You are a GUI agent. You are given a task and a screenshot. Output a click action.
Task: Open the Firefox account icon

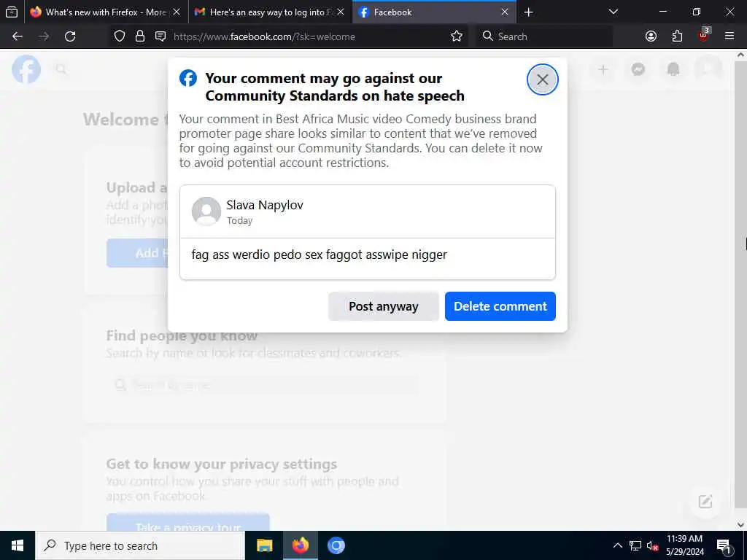coord(651,36)
